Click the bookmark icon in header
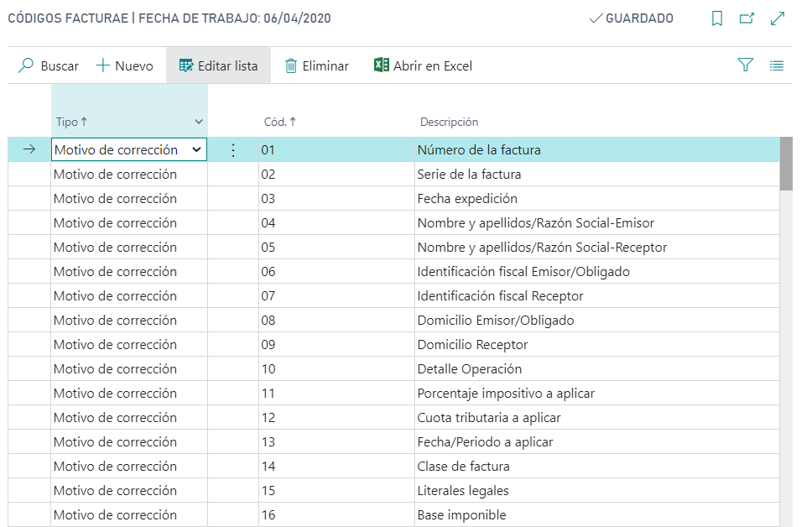The height and width of the screenshot is (527, 812). 716,18
